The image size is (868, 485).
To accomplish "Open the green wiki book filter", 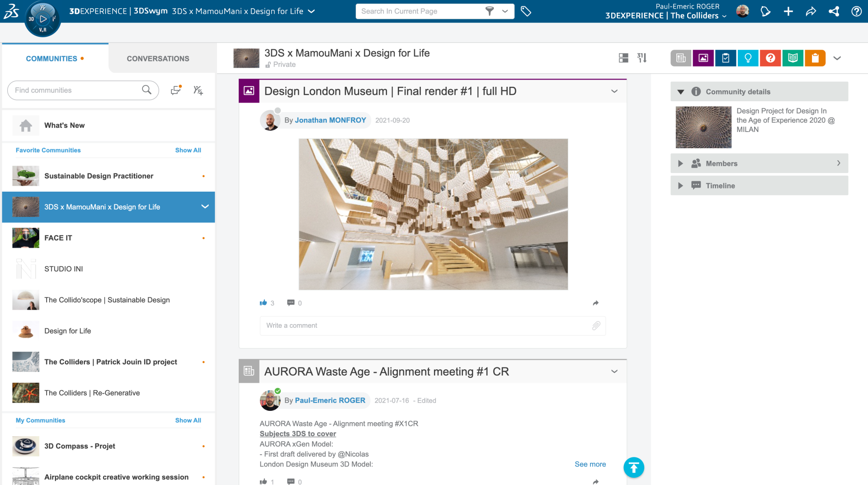I will click(793, 58).
